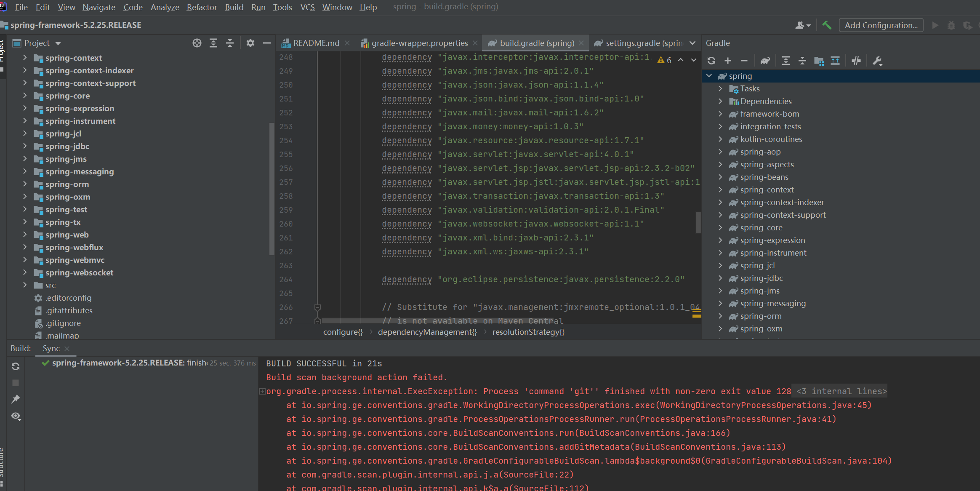Click the configure{} breadcrumb
This screenshot has width=980, height=491.
pyautogui.click(x=343, y=332)
